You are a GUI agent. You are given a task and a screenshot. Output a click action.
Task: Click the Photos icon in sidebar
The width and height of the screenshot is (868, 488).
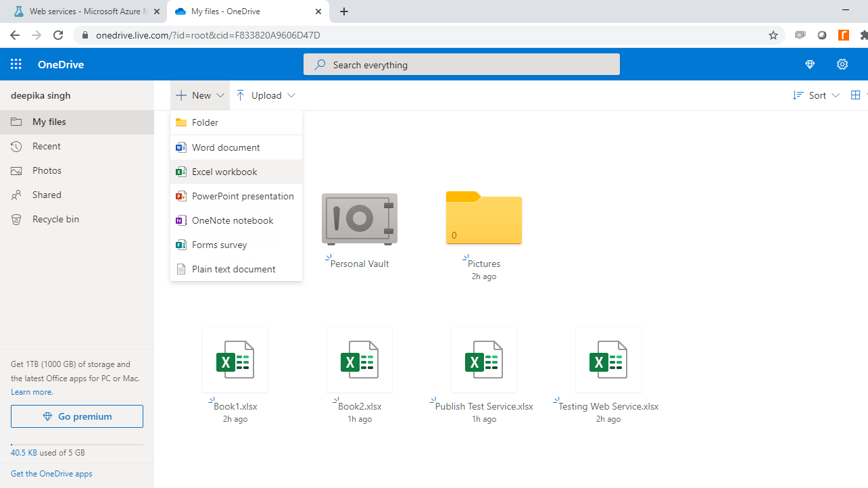(x=16, y=170)
